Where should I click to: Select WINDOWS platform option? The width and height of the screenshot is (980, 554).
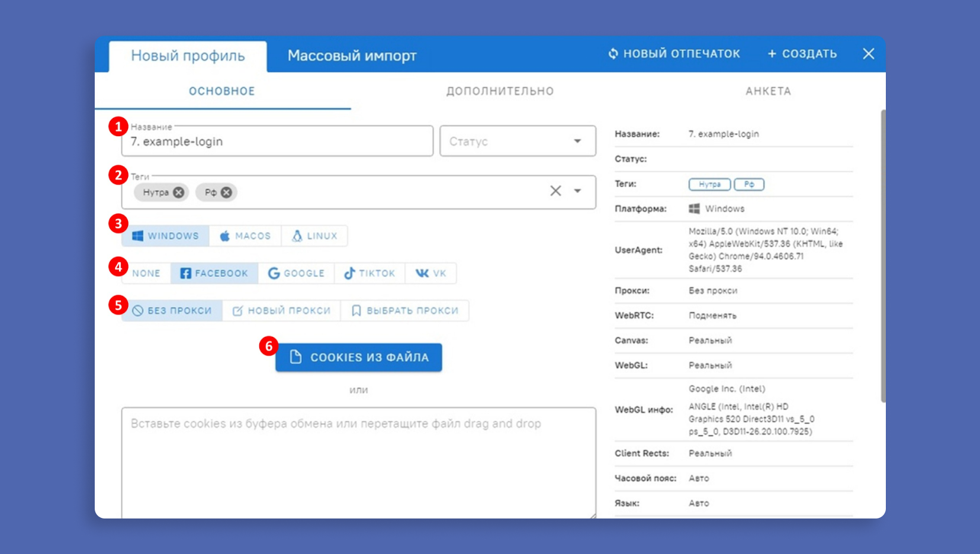165,236
